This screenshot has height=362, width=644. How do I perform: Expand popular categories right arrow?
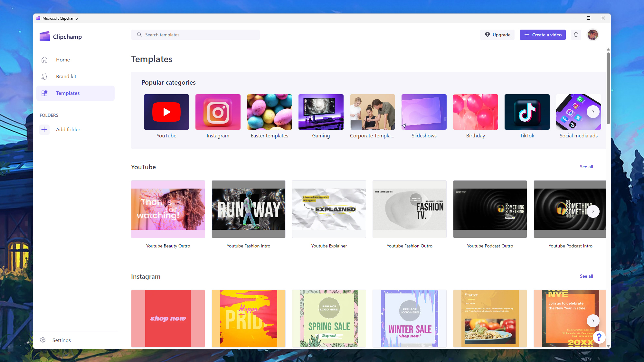pos(593,112)
